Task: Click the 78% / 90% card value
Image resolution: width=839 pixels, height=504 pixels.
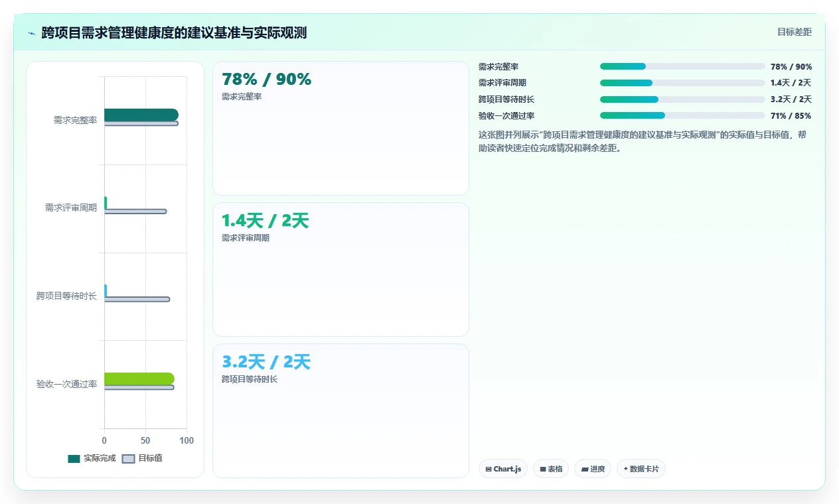Action: coord(266,80)
